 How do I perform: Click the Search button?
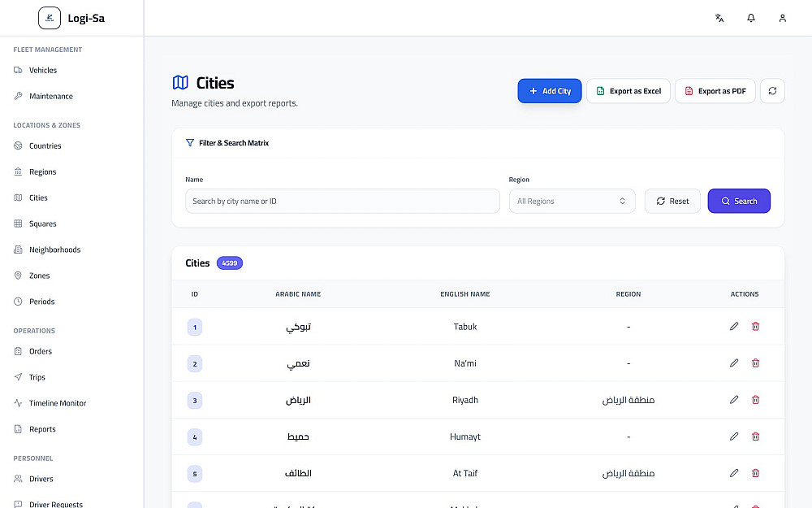tap(739, 201)
